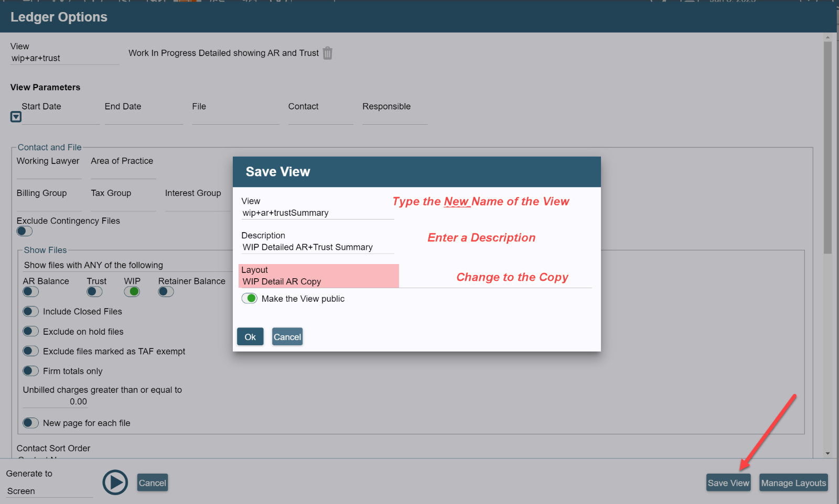Cancel the Save View dialog

pyautogui.click(x=287, y=336)
